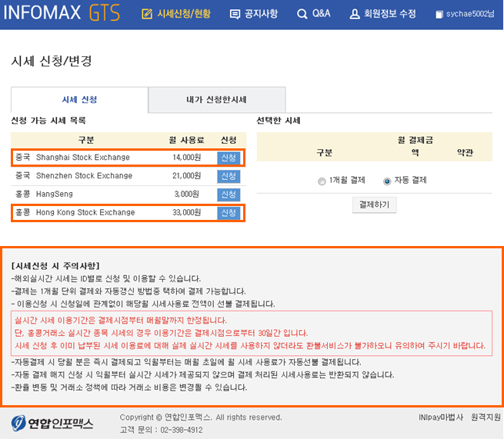Click the 선택한 시세 heading
The width and height of the screenshot is (504, 439).
click(279, 121)
